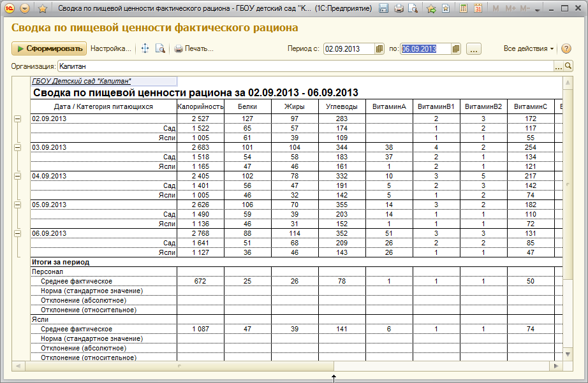Open the calculator icon
The height and width of the screenshot is (383, 588).
[x=464, y=8]
